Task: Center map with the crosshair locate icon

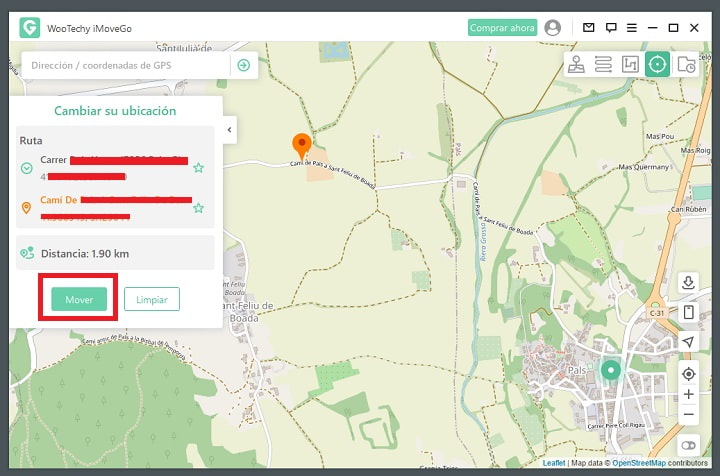Action: [688, 374]
